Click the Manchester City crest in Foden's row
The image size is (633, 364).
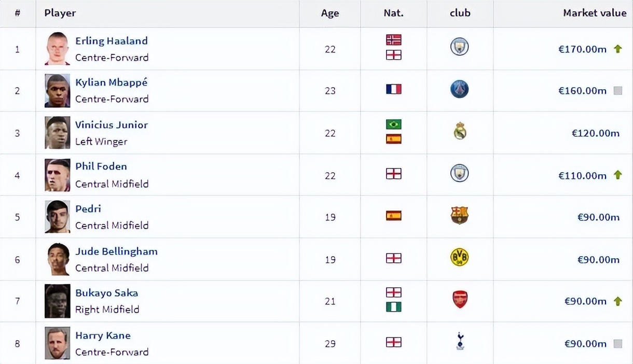point(459,173)
